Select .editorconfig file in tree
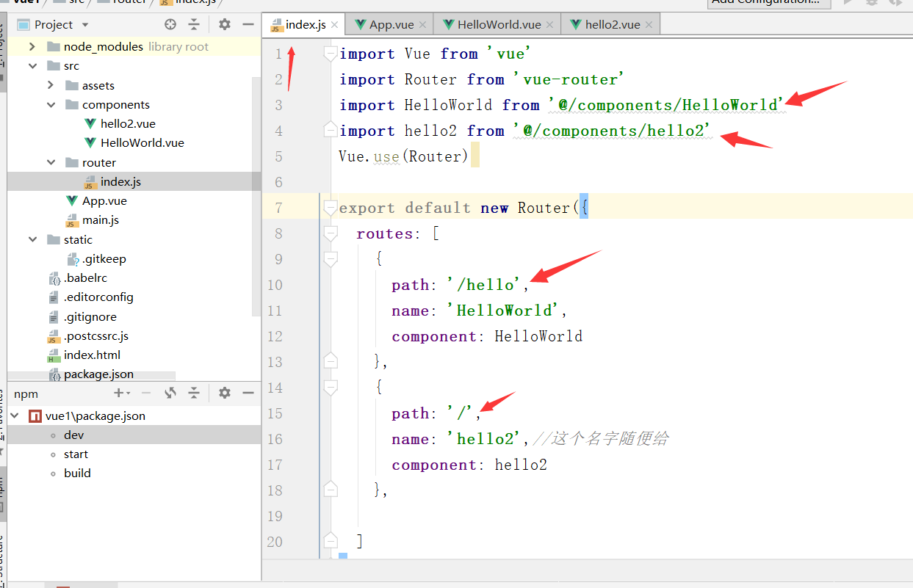The image size is (913, 588). tap(98, 297)
